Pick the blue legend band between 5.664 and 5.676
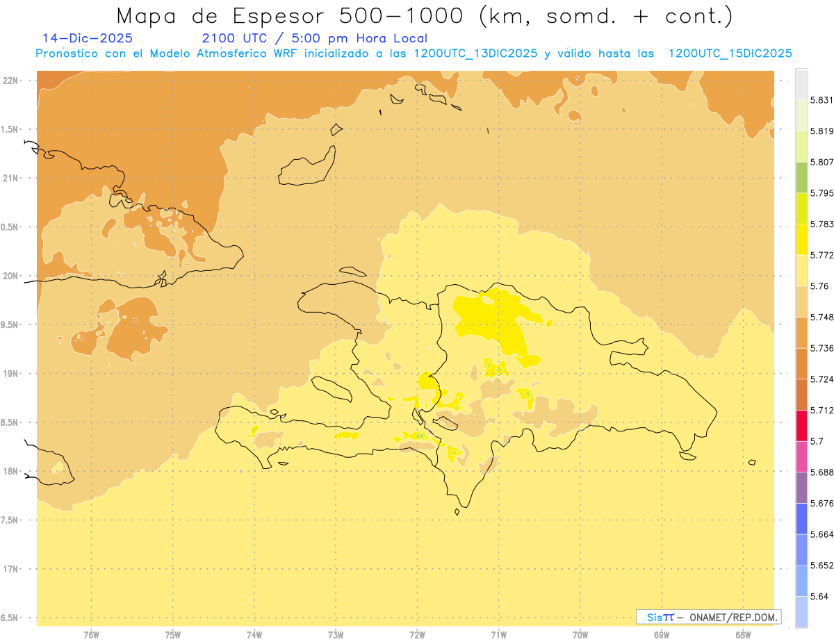This screenshot has height=644, width=834. pos(801,518)
